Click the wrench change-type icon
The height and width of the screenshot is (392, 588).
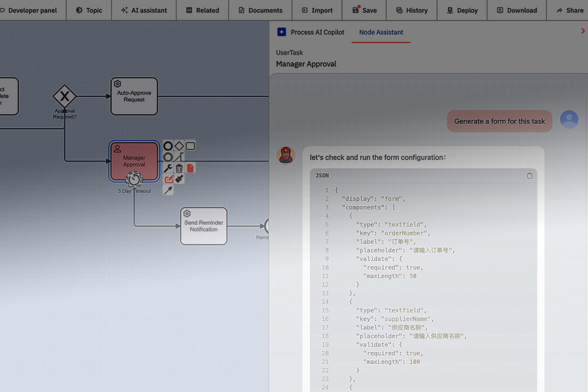point(168,169)
